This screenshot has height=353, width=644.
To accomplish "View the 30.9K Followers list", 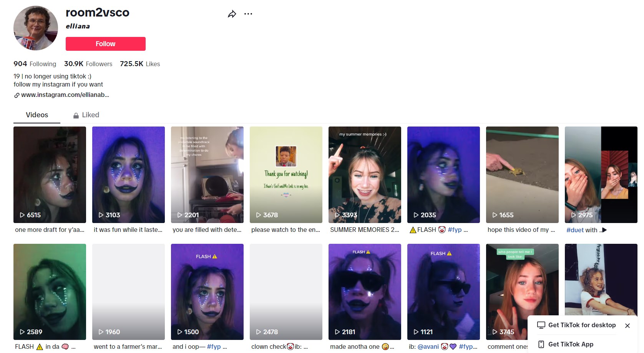I will pos(88,64).
